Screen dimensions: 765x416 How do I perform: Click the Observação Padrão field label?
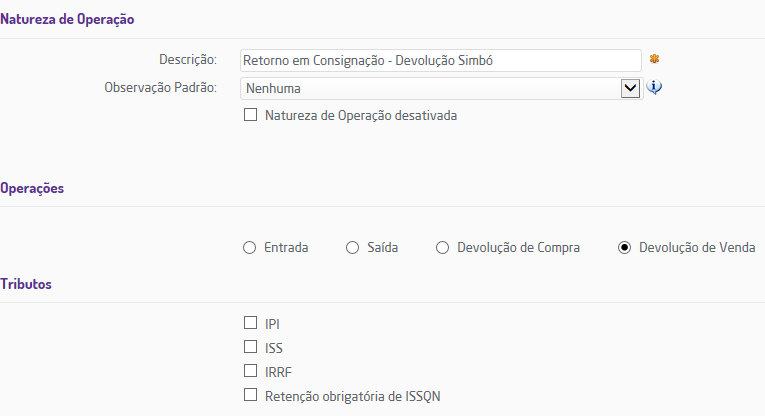(160, 88)
